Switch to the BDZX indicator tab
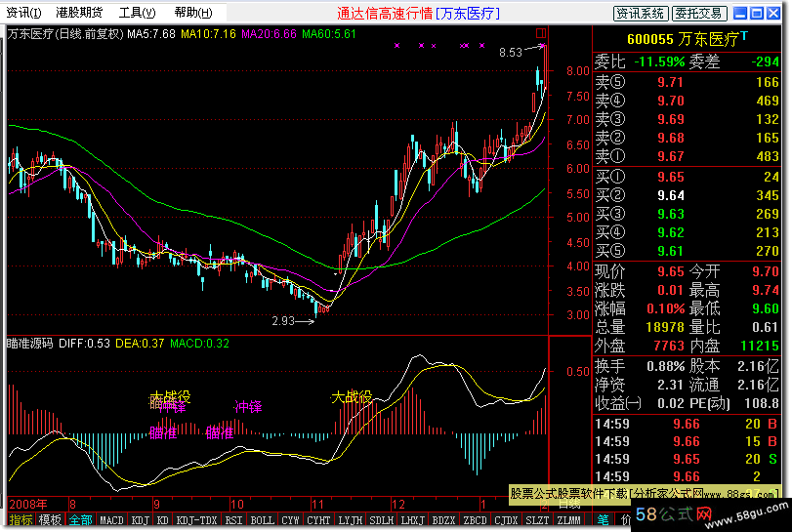This screenshot has width=792, height=532. [444, 520]
